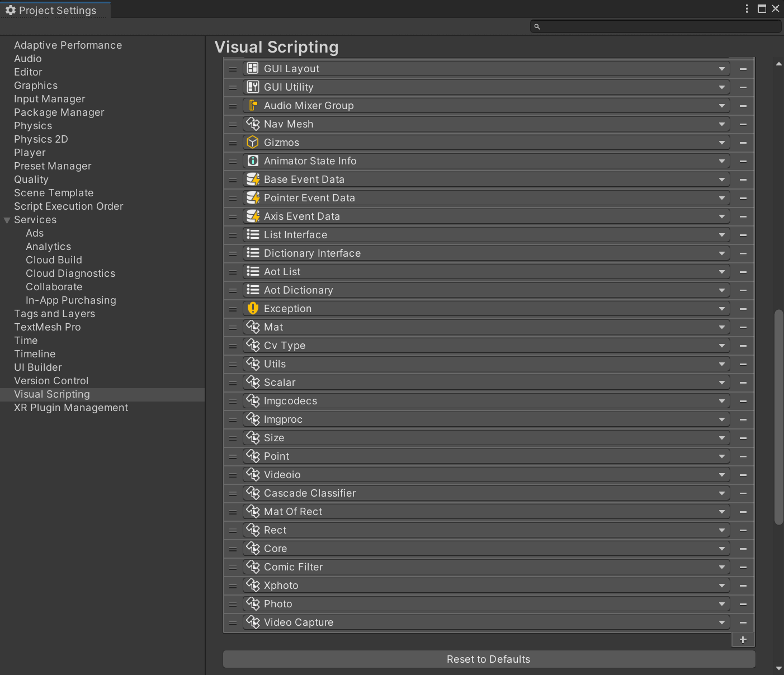This screenshot has height=675, width=784.
Task: Click the List Interface icon
Action: [x=253, y=234]
